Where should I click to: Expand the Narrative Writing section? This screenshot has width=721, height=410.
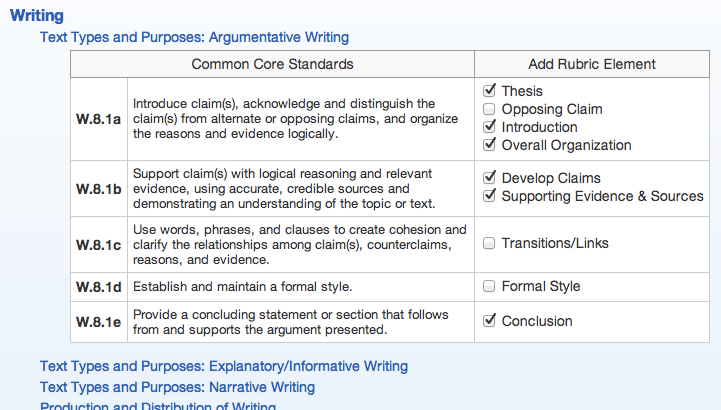(177, 387)
